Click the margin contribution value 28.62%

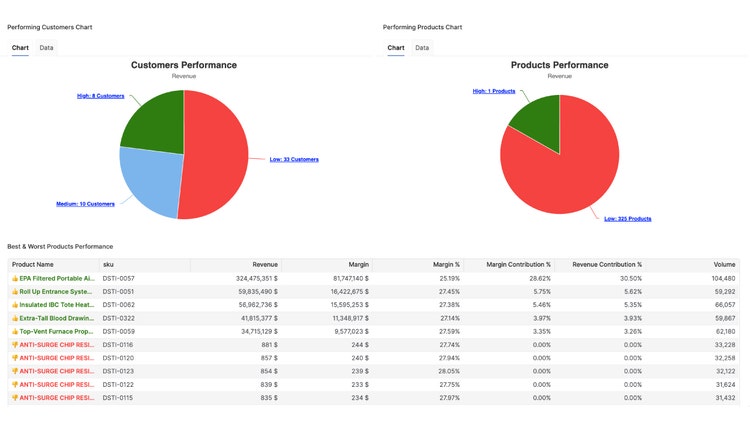pyautogui.click(x=540, y=278)
